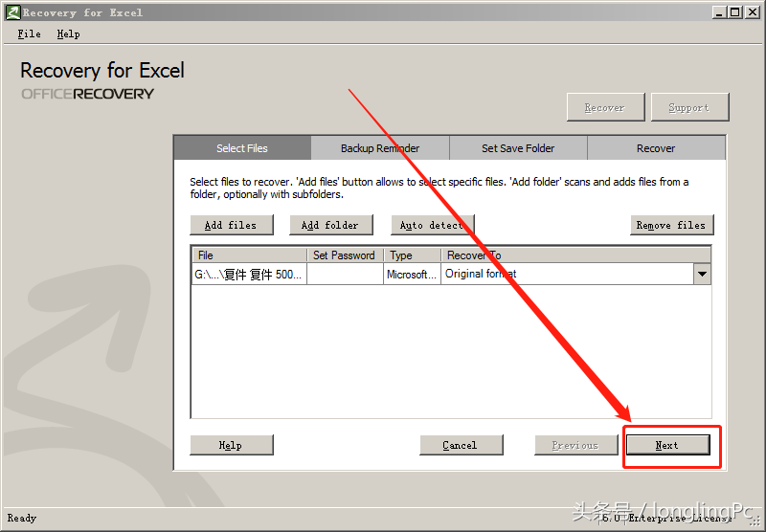Viewport: 766px width, 532px height.
Task: Click the empty Set Password cell of the file row
Action: [x=345, y=275]
